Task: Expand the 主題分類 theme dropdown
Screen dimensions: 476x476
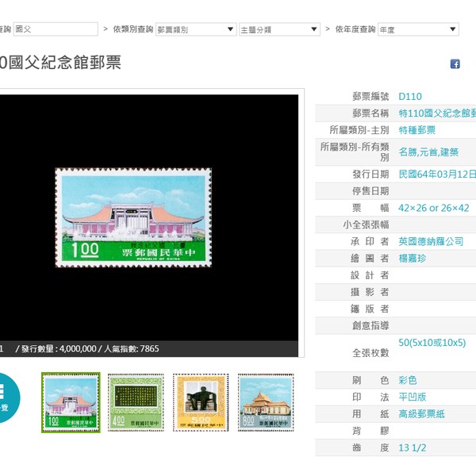Action: coord(279,29)
